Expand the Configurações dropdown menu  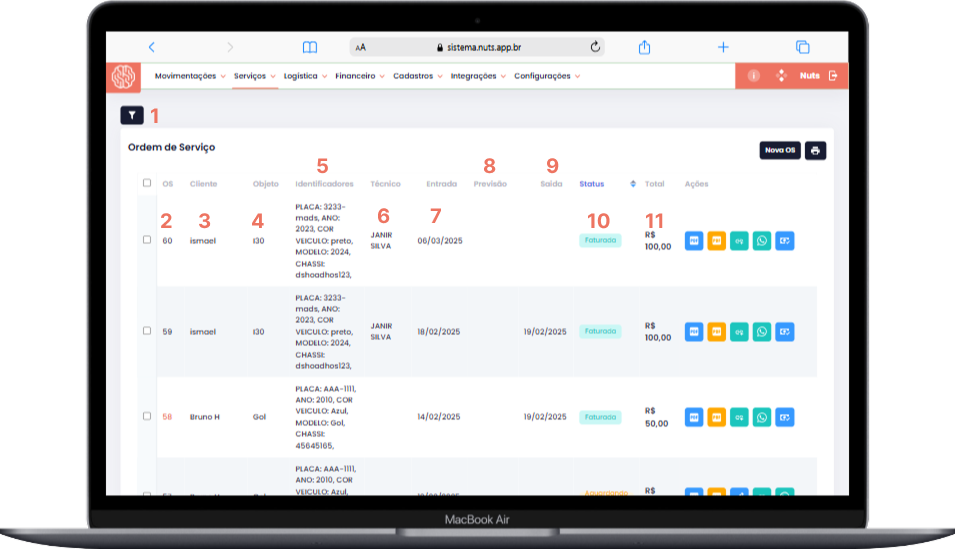tap(546, 76)
